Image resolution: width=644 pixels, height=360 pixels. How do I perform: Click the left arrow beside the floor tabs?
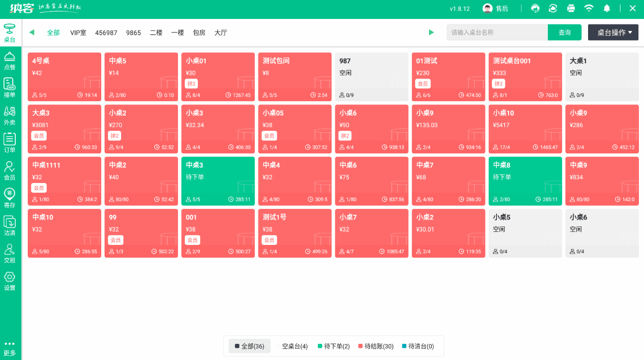tap(31, 32)
